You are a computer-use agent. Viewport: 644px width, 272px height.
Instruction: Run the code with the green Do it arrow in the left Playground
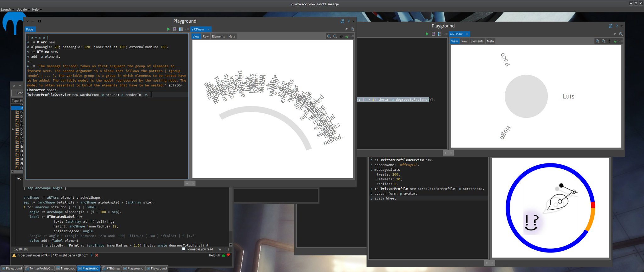pyautogui.click(x=168, y=29)
